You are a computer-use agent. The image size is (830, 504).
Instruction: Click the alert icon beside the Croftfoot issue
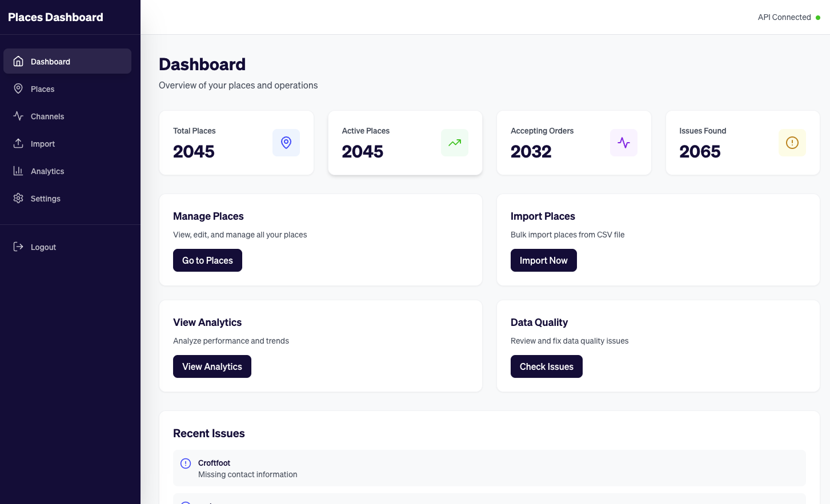click(x=185, y=463)
